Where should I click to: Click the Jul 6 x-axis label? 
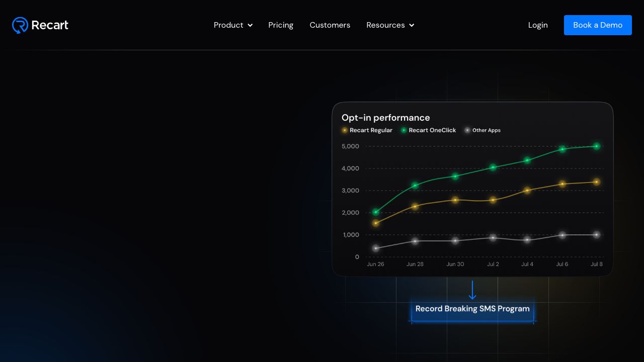562,264
